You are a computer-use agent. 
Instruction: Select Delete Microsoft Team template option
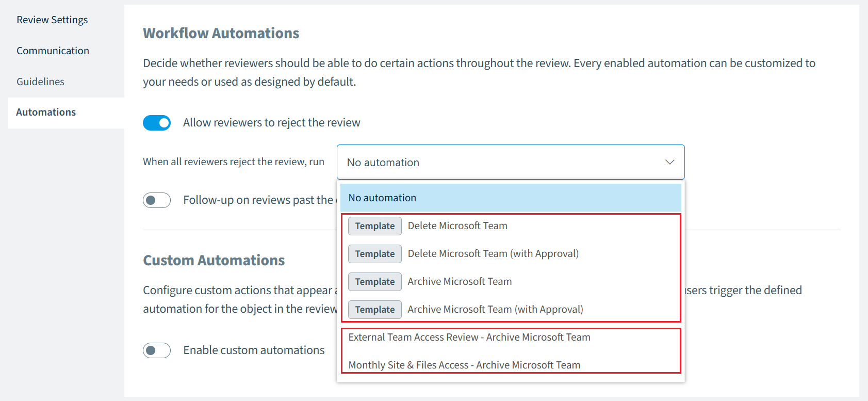tap(511, 226)
